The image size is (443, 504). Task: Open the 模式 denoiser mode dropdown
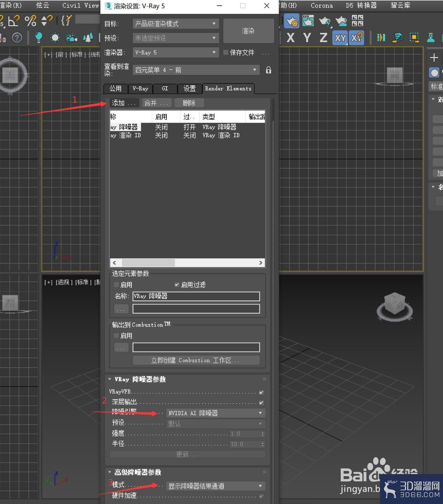(216, 486)
